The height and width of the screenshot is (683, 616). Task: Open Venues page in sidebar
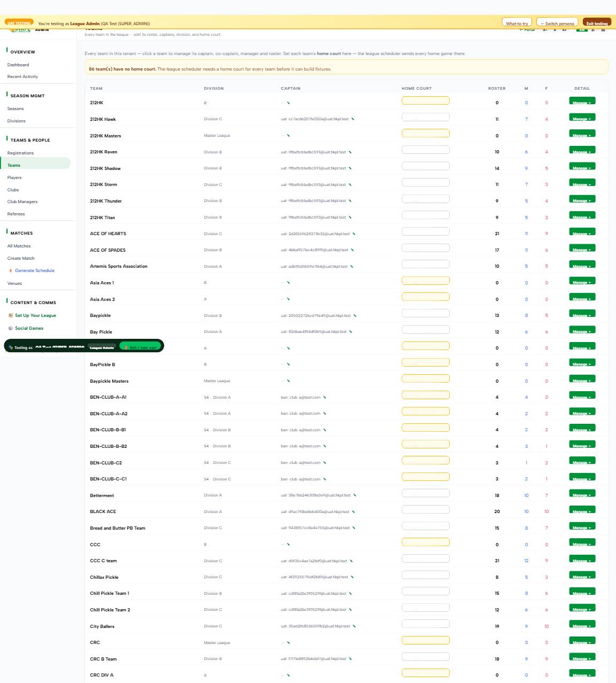pos(14,283)
